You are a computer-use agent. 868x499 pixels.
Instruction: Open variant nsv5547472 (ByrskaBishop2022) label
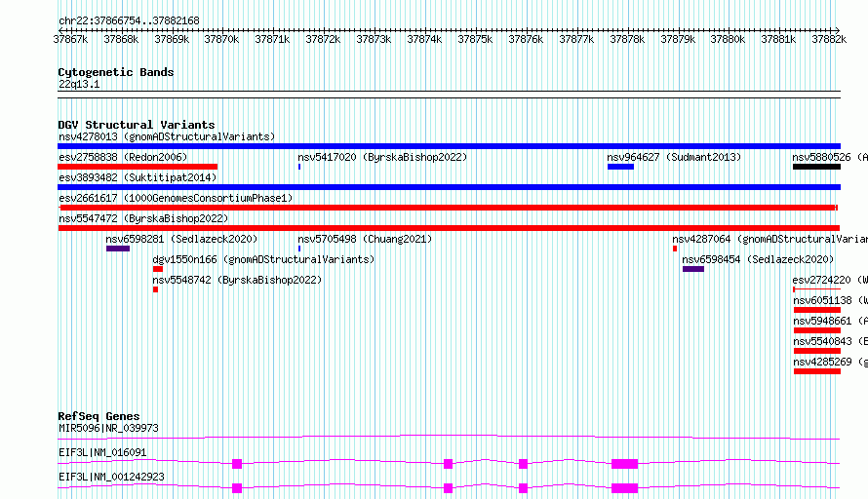(143, 218)
